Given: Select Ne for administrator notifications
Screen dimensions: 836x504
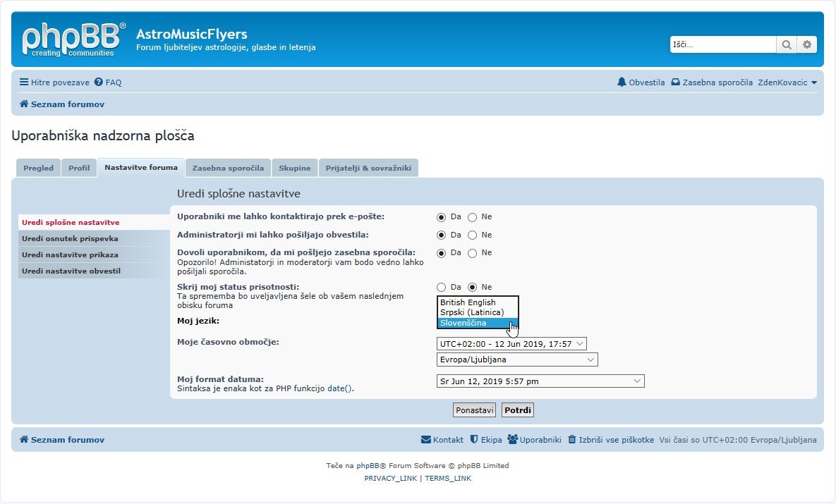Looking at the screenshot, I should (x=472, y=235).
